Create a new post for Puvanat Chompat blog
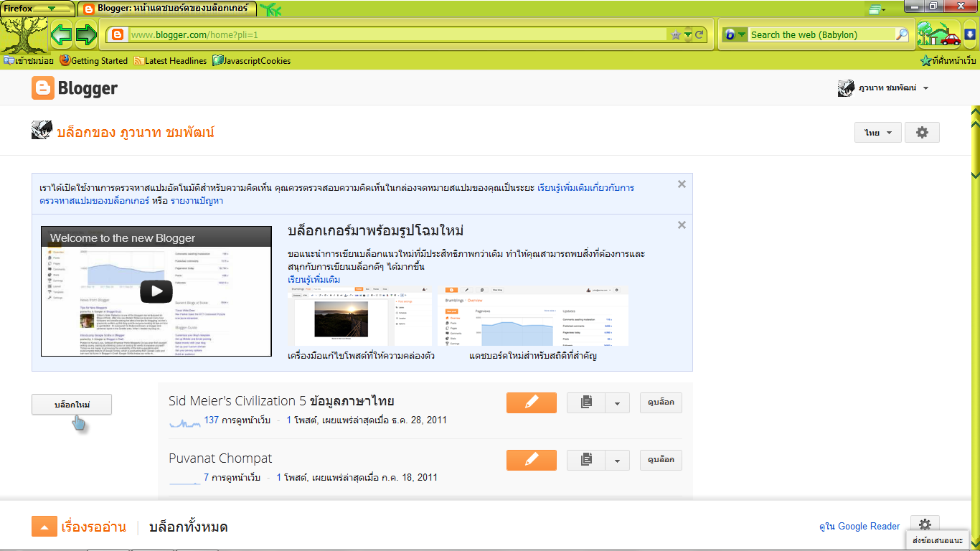980x551 pixels. [x=531, y=460]
